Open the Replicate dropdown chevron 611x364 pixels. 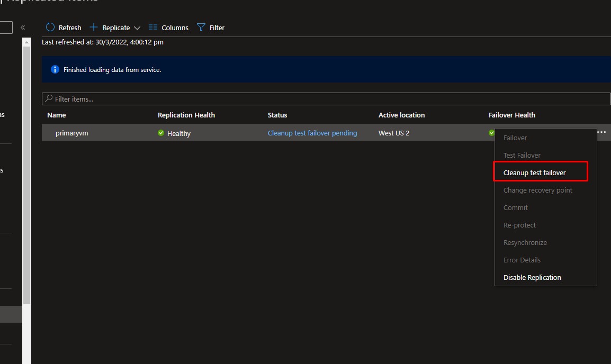click(x=137, y=28)
